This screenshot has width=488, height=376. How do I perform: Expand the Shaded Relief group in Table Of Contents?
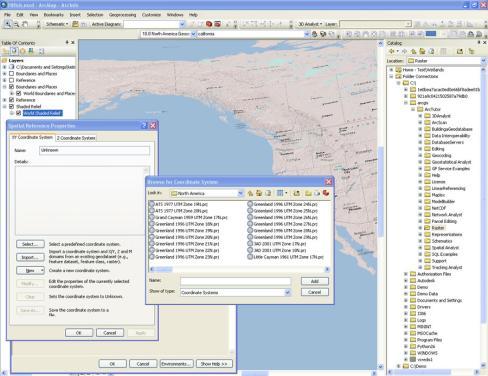pos(5,106)
